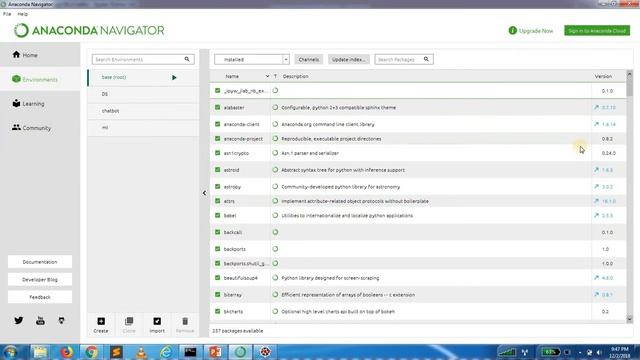The image size is (640, 360).
Task: Select the ml environment
Action: (x=143, y=127)
